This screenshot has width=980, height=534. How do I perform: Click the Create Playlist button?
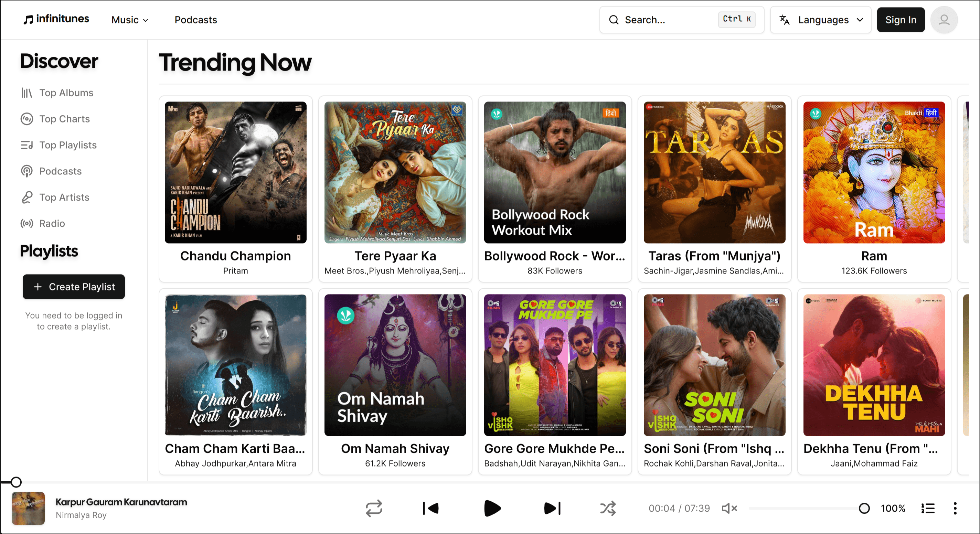[73, 287]
